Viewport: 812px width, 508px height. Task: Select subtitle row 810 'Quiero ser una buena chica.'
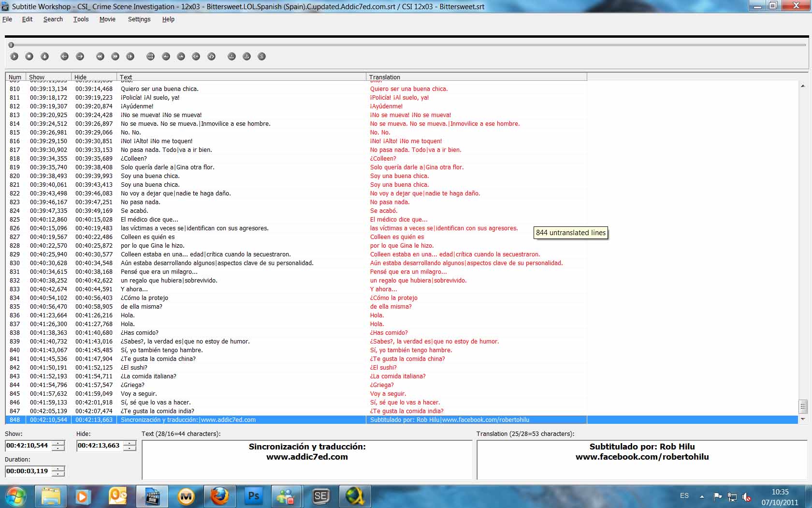click(296, 89)
